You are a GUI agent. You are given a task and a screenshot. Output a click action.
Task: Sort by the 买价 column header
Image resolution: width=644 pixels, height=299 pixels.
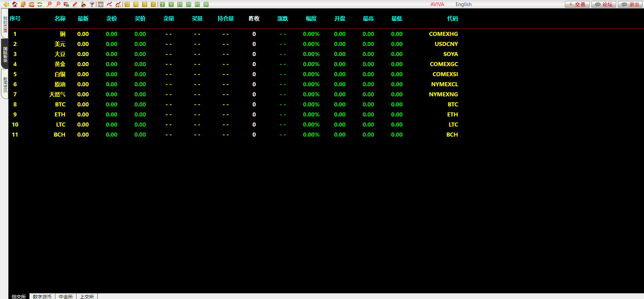click(x=140, y=18)
